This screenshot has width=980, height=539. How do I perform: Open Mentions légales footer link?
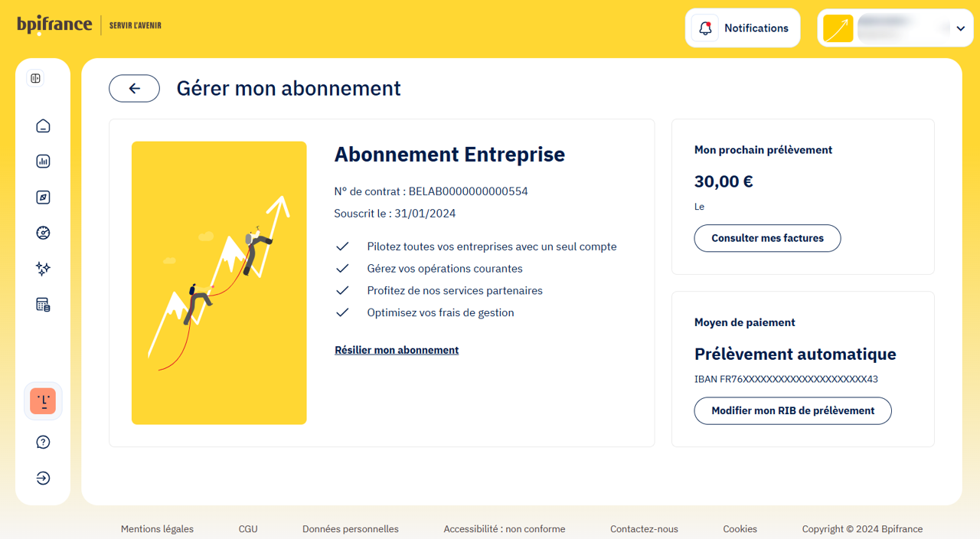[157, 529]
